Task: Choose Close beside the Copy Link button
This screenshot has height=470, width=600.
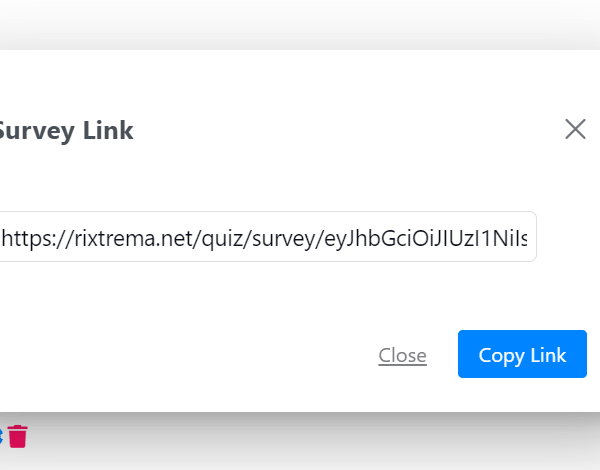Action: (x=402, y=355)
